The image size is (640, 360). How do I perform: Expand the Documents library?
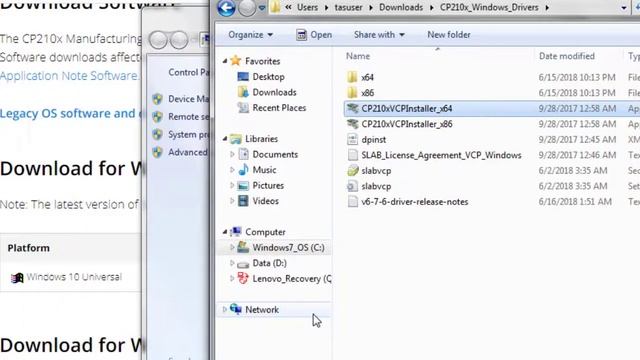tap(232, 154)
